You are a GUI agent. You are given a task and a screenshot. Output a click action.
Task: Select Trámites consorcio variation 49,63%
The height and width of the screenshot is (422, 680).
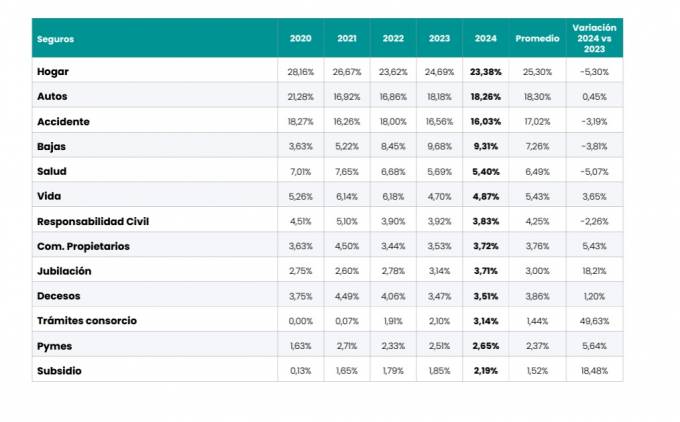tap(594, 320)
